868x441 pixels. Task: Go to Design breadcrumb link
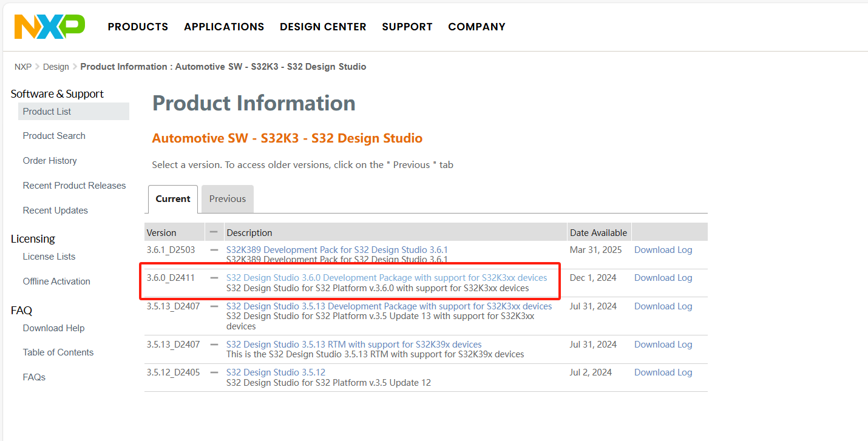click(56, 67)
